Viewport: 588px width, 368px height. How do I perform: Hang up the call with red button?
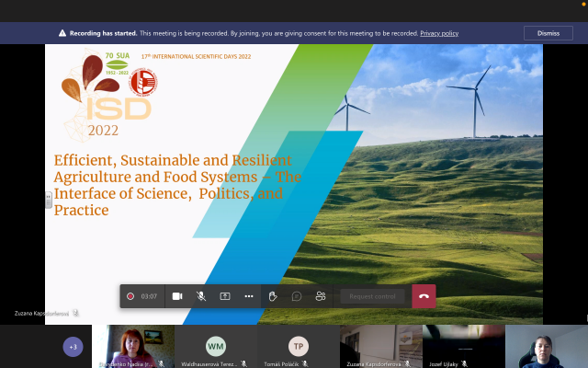coord(424,296)
